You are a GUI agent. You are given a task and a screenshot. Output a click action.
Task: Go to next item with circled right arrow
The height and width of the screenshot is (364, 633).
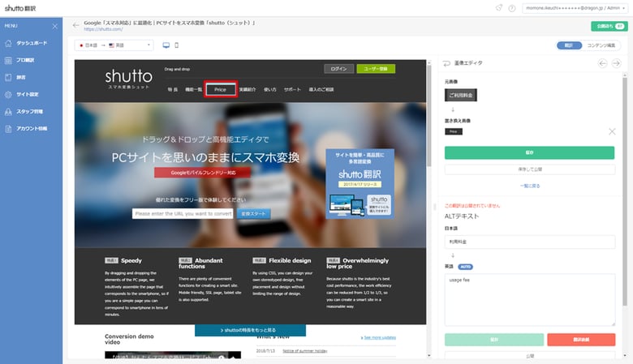616,63
